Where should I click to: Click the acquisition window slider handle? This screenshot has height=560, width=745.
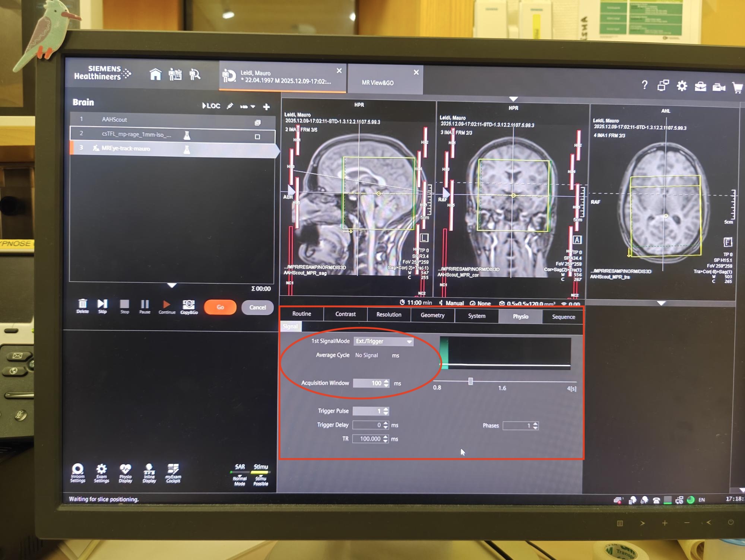click(470, 381)
